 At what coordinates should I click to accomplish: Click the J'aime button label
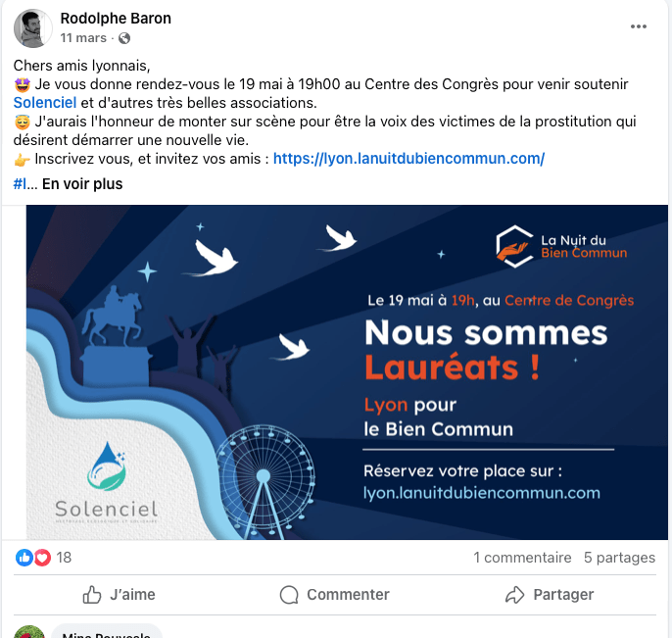(x=132, y=595)
